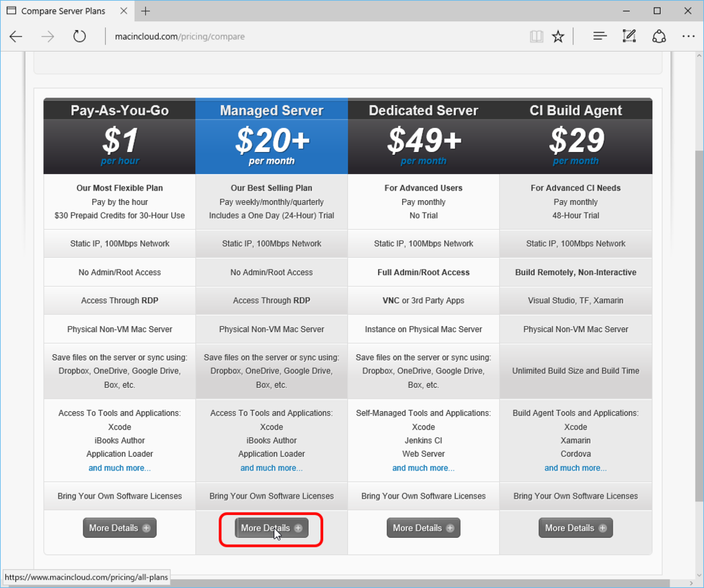The image size is (704, 588).
Task: Click 'For Advanced Users' text
Action: pos(423,188)
